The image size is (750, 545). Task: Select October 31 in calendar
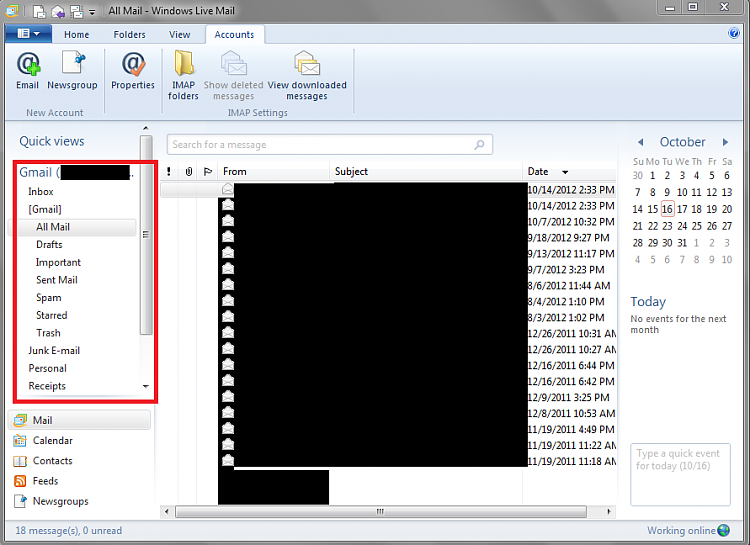click(682, 243)
